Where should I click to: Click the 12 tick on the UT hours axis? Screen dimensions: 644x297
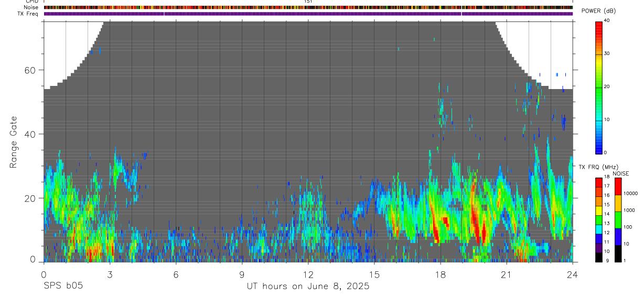308,274
